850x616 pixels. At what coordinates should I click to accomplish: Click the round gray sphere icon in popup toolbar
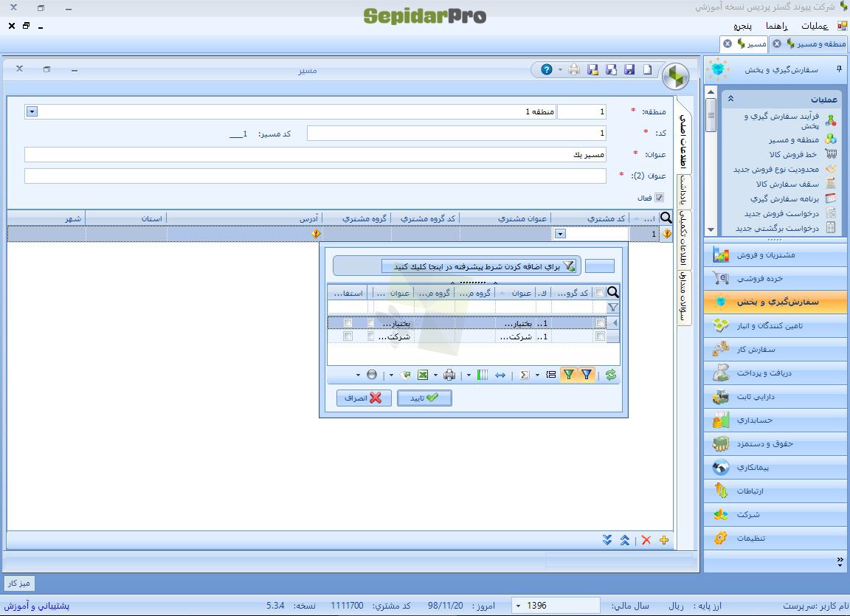click(x=372, y=374)
